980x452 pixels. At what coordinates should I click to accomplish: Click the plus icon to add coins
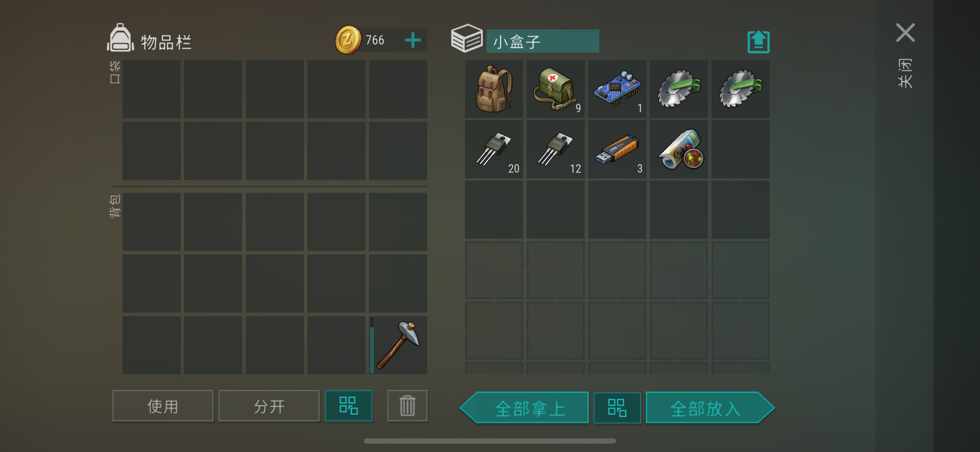click(413, 40)
